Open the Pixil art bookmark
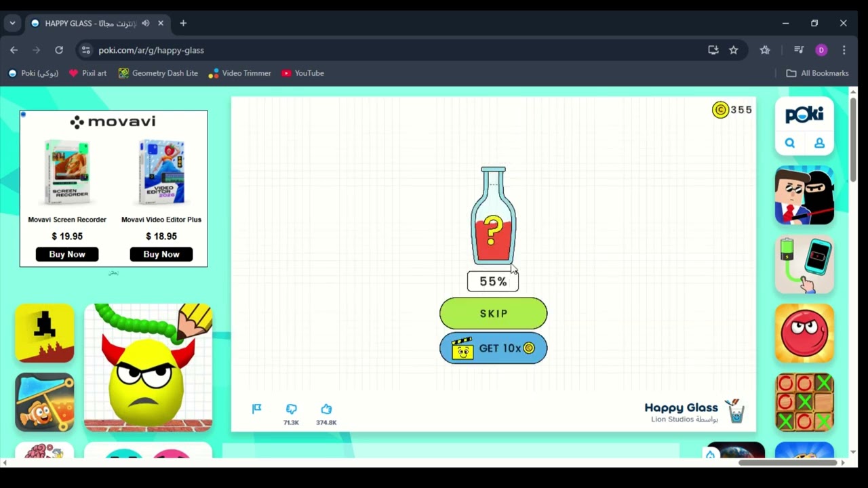The width and height of the screenshot is (868, 488). click(x=87, y=73)
